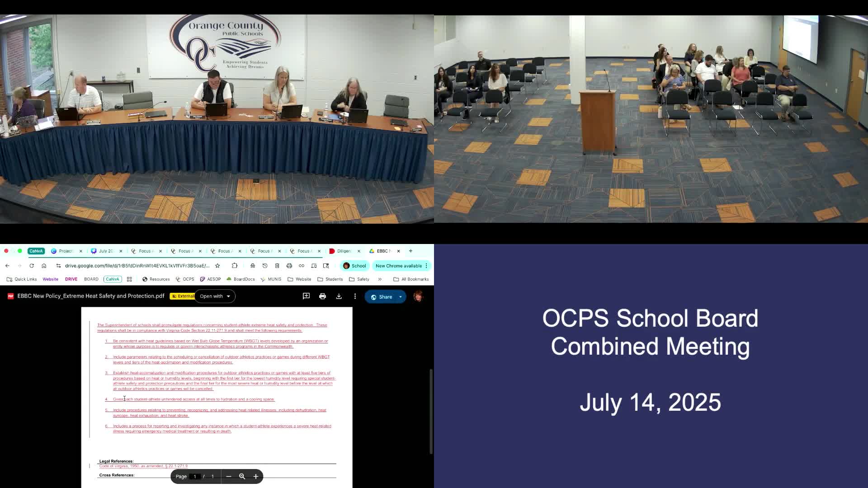This screenshot has height=488, width=868.
Task: Zoom in on the PDF with the plus icon
Action: click(256, 476)
